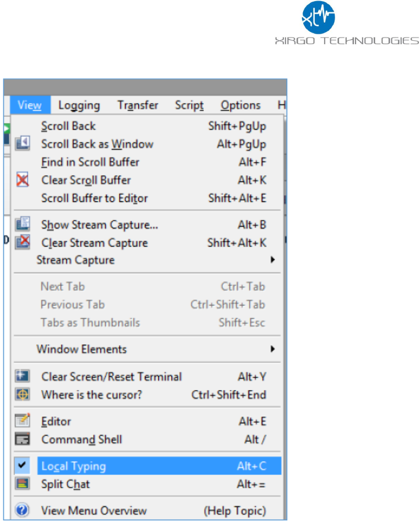This screenshot has width=420, height=523.
Task: Click the Clear Stream Capture icon
Action: pos(23,243)
